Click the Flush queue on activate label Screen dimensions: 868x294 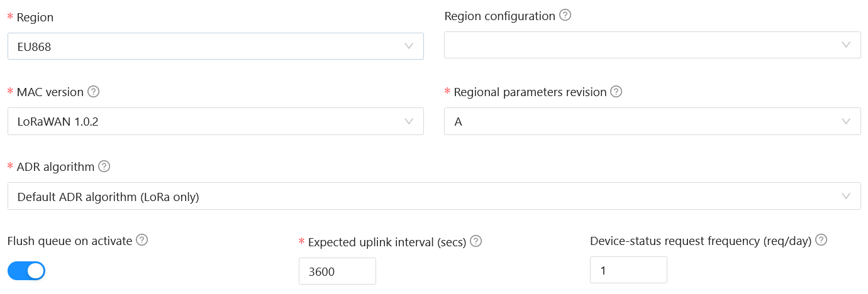[x=70, y=241]
